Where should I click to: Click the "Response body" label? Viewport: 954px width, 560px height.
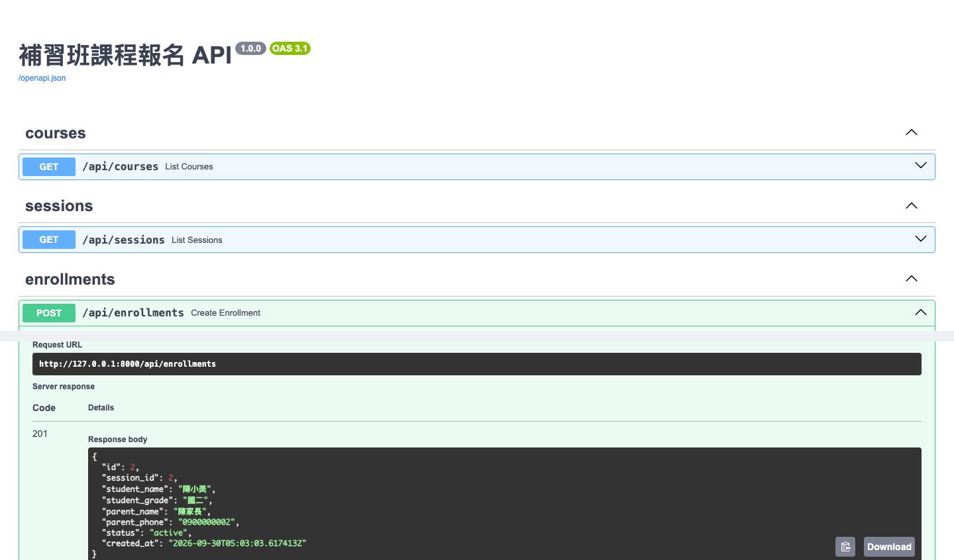coord(118,440)
